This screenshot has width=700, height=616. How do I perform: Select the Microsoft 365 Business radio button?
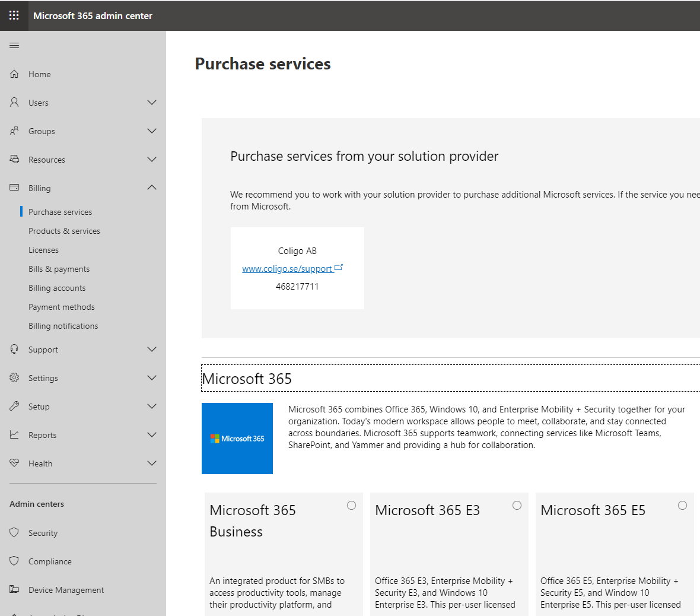click(351, 504)
